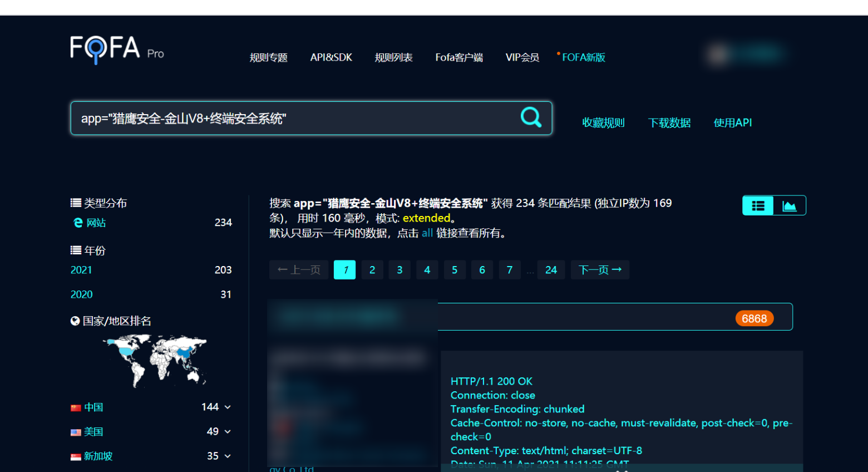Click 'Transfer-Encoding: chunked' header line
Screen dimensions: 868x472
click(x=517, y=409)
